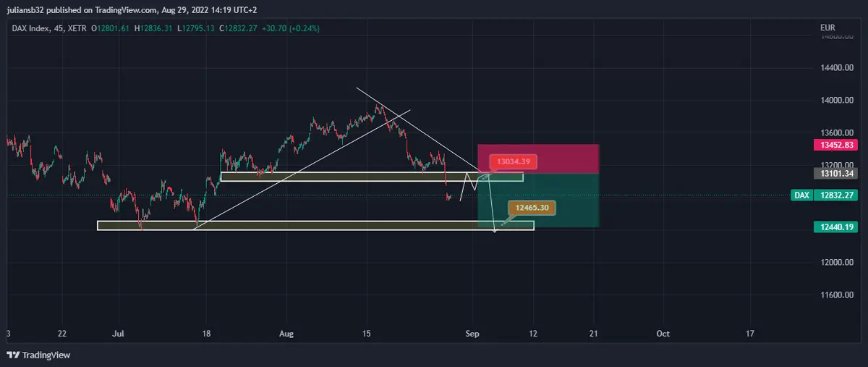This screenshot has height=367, width=868.
Task: Click the gray 13101.34 entry price tag
Action: tap(837, 173)
